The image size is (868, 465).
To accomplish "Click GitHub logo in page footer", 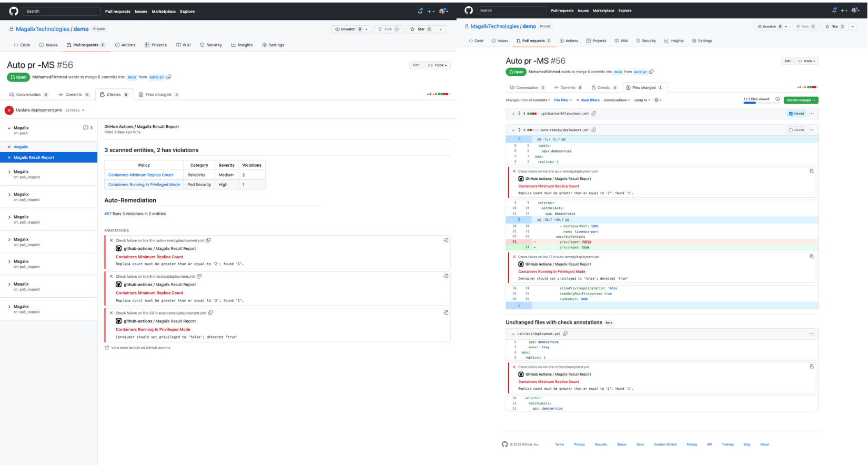I will (x=505, y=444).
